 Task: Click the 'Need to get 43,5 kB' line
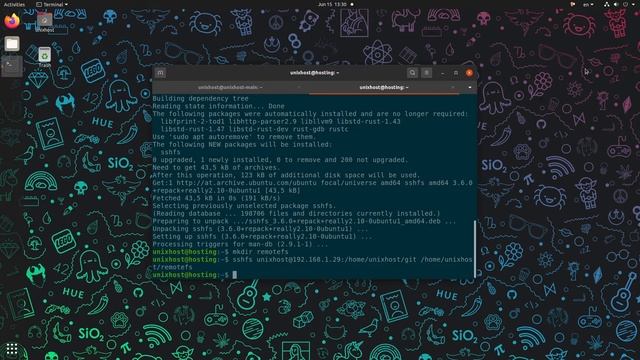pyautogui.click(x=216, y=167)
